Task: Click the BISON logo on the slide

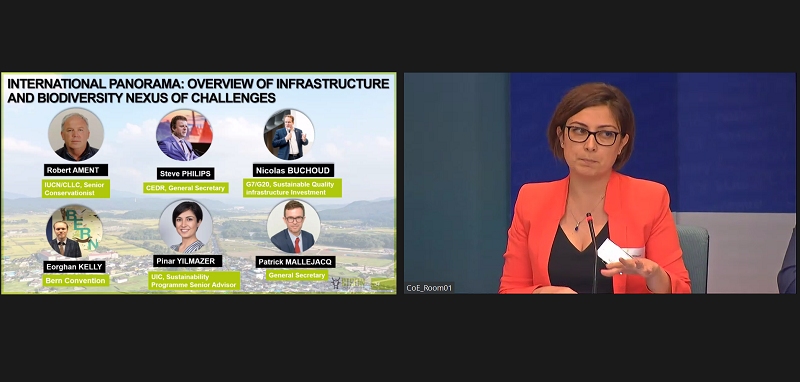Action: pyautogui.click(x=348, y=283)
